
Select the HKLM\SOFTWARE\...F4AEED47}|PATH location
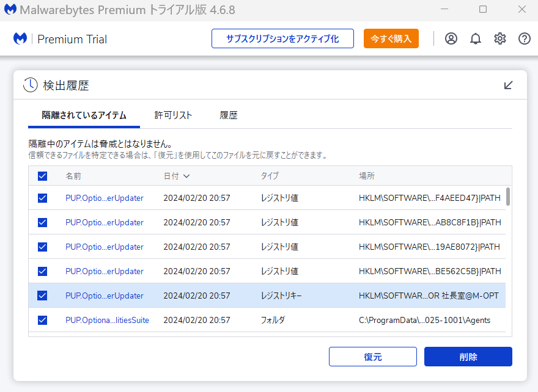tap(430, 198)
